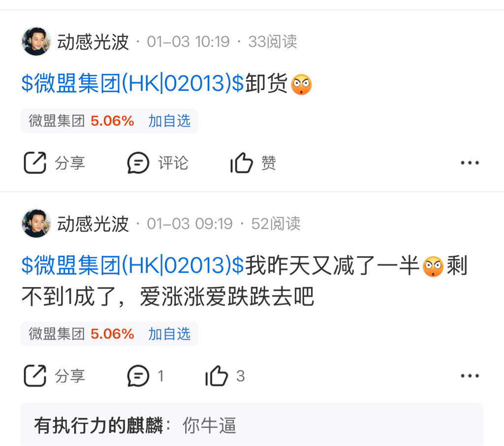Open $微盟集团(HK|02013)$ link in first post
The height and width of the screenshot is (446, 504).
coord(132,84)
